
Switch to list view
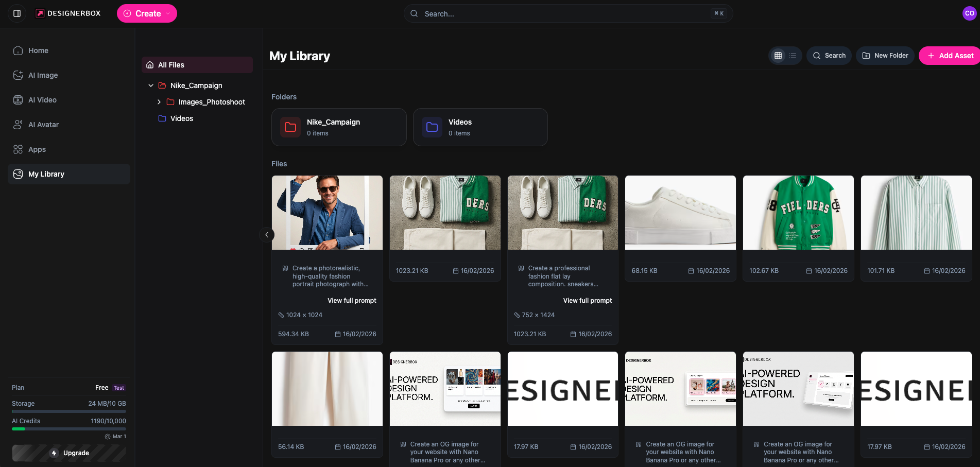click(x=792, y=55)
